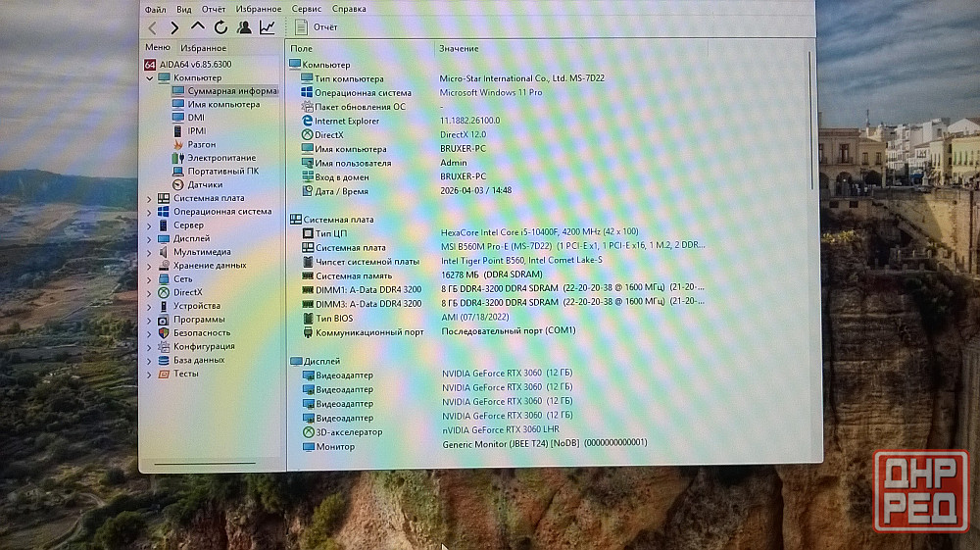Collapse the Компьютер tree node
Screen dimensions: 980x550
click(150, 78)
